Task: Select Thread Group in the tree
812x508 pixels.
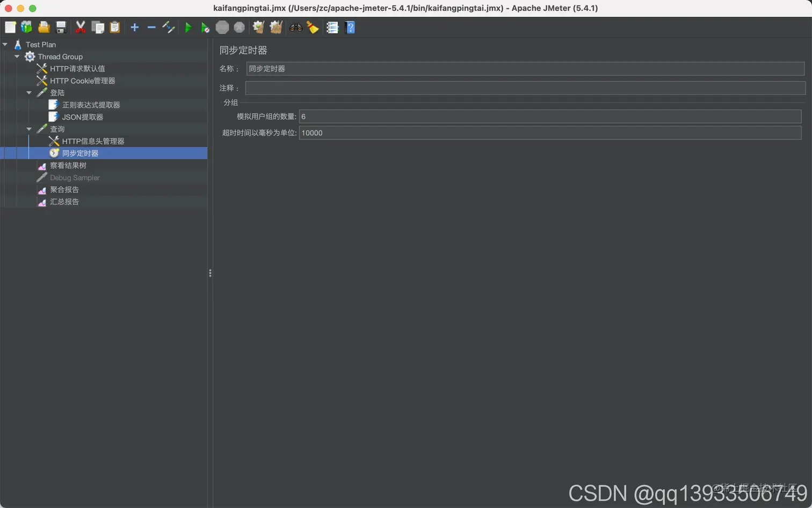Action: tap(60, 56)
